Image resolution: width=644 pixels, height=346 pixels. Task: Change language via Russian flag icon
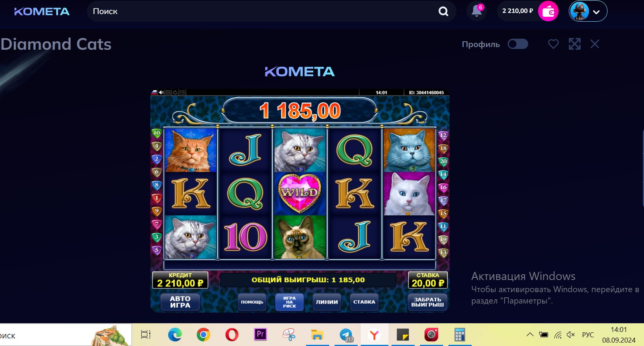point(154,92)
